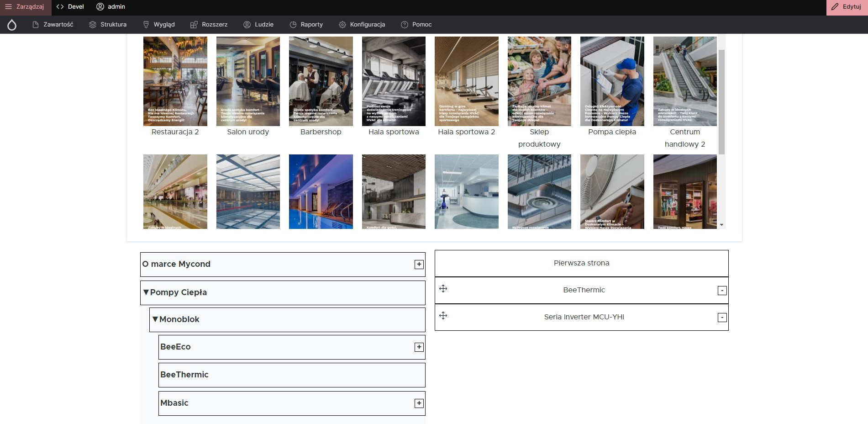Remove BeeThermic using its minus box
The height and width of the screenshot is (424, 868).
(x=722, y=291)
